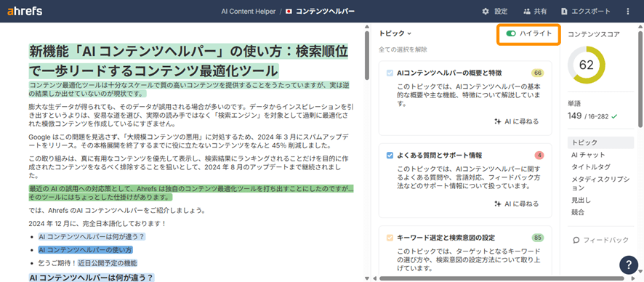Viewport: 644px width, 282px height.
Task: Click 共有 in the top bar
Action: click(540, 12)
